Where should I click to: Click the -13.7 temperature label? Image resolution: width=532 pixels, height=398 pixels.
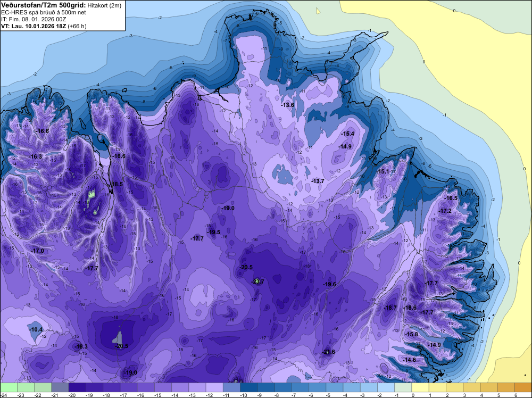tap(318, 181)
